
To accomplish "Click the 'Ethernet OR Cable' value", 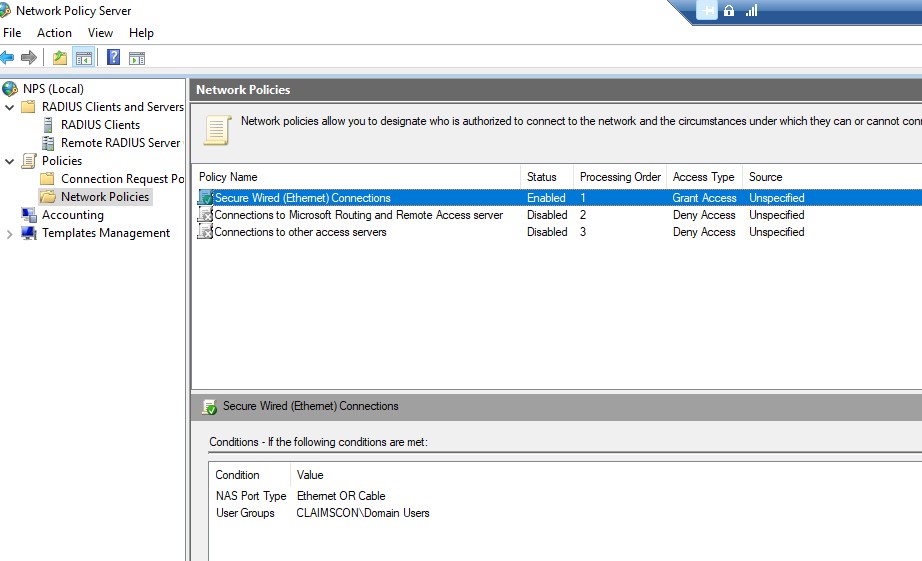I will coord(341,496).
